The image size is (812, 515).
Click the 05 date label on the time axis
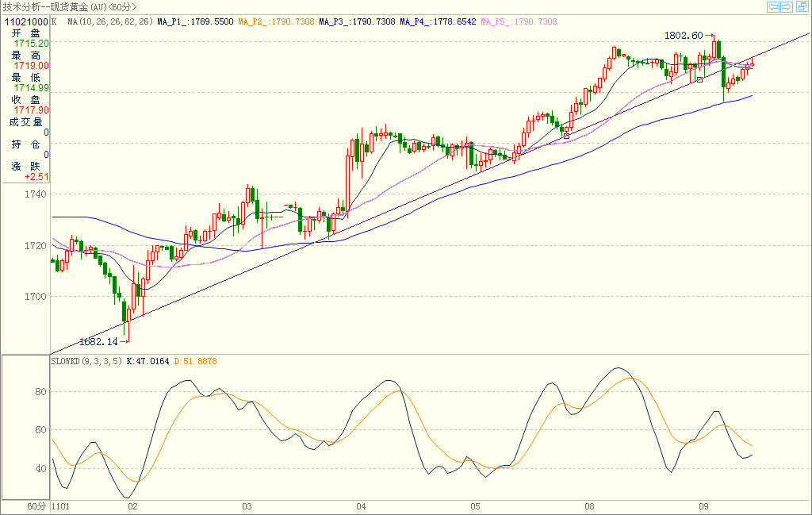click(475, 506)
